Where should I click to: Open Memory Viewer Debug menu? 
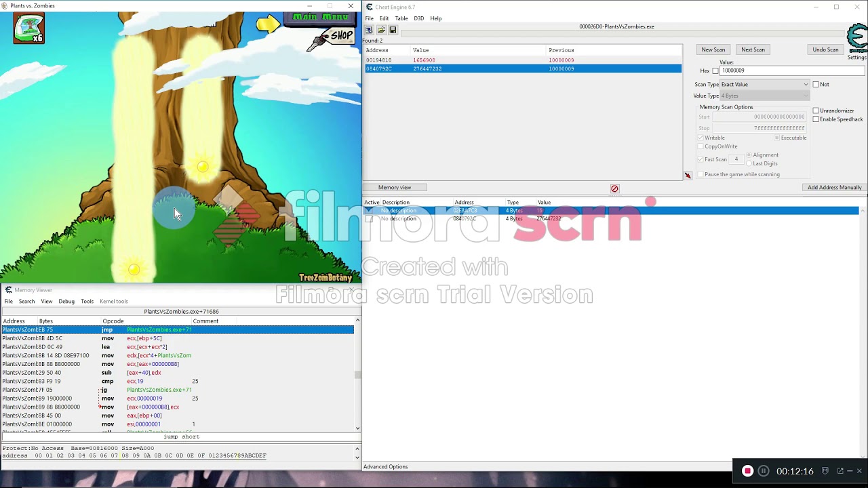pos(66,301)
